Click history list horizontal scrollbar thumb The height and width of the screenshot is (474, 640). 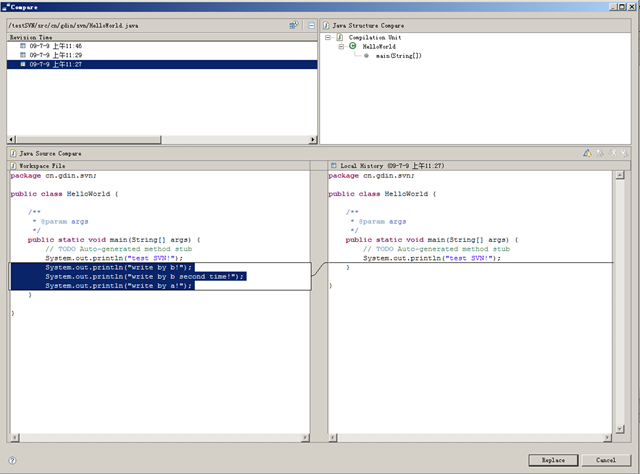point(89,140)
